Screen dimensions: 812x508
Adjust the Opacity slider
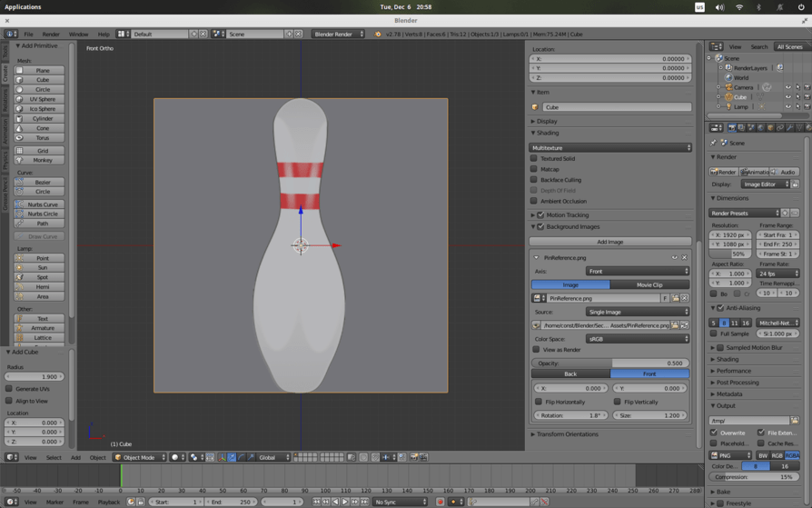pos(609,363)
